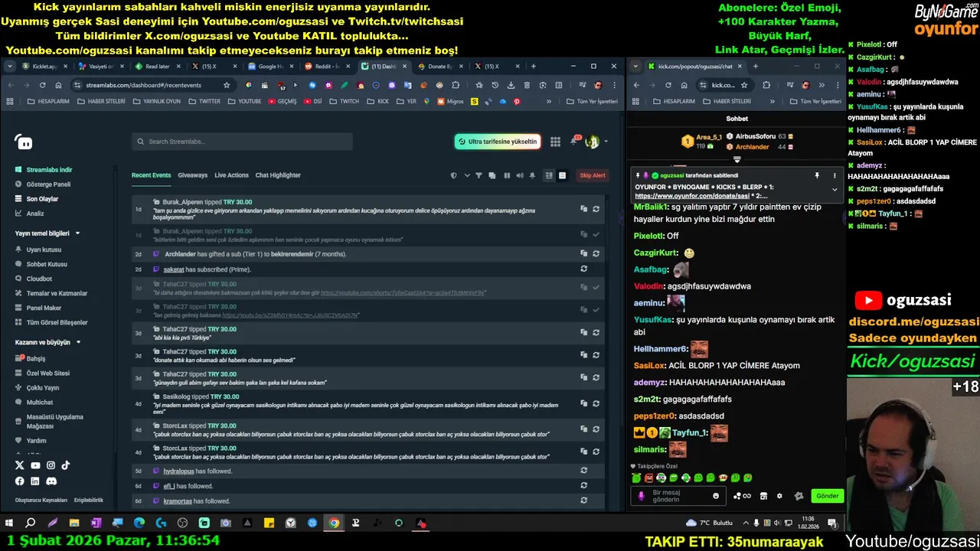Open the emoji picker in Kick chat input
This screenshot has width=980, height=551.
(x=716, y=496)
